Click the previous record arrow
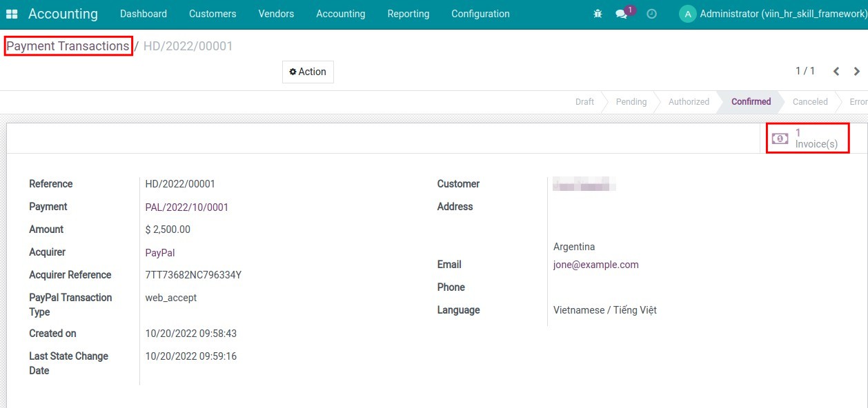This screenshot has height=408, width=868. (x=836, y=70)
